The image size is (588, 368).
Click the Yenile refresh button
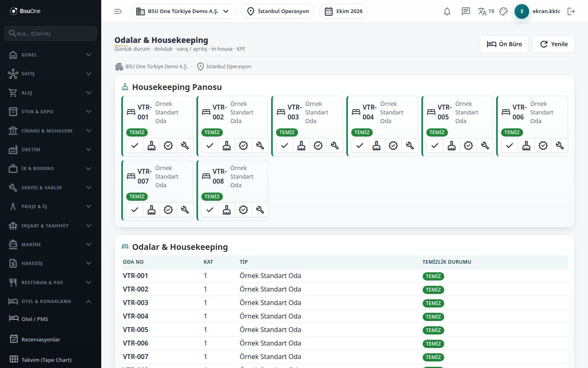pos(554,44)
